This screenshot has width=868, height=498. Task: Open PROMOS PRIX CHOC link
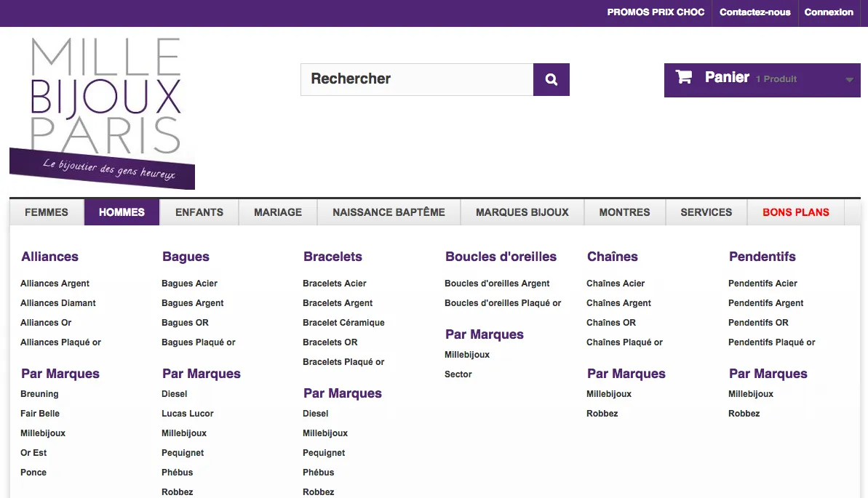(x=656, y=12)
